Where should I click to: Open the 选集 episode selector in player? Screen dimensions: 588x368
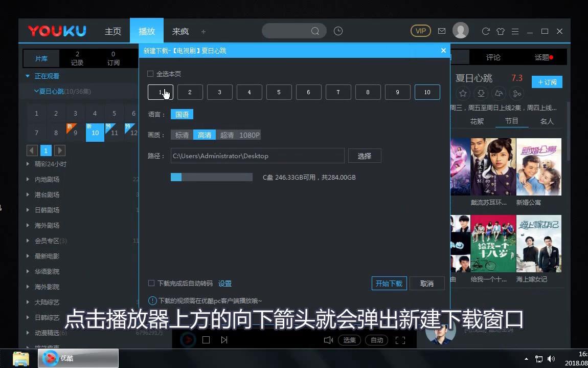pos(350,340)
